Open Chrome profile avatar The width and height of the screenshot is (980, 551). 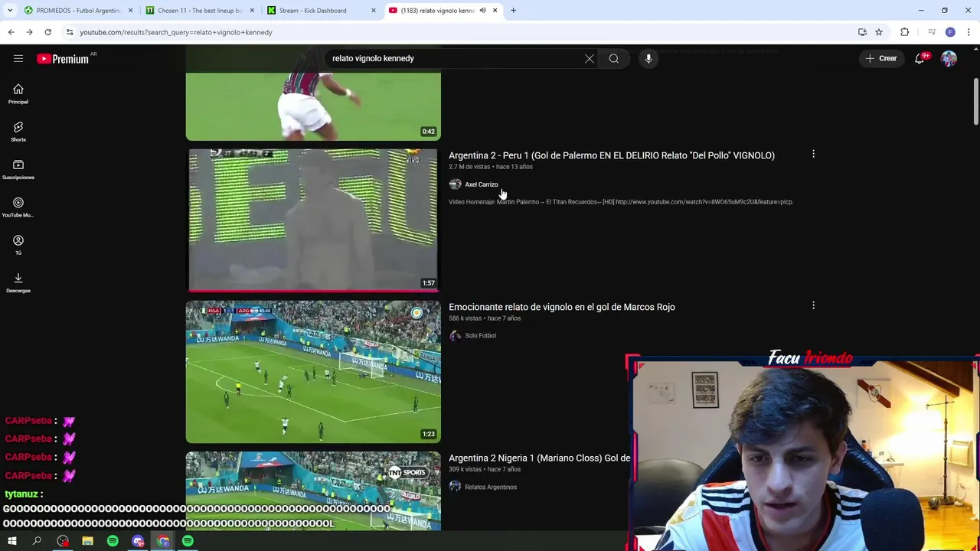[950, 32]
